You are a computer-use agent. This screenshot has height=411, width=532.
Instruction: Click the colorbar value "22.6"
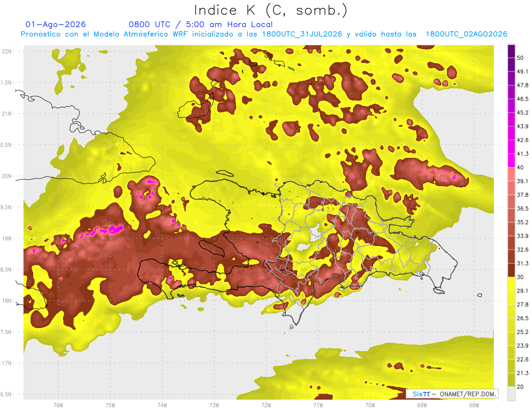pyautogui.click(x=522, y=359)
